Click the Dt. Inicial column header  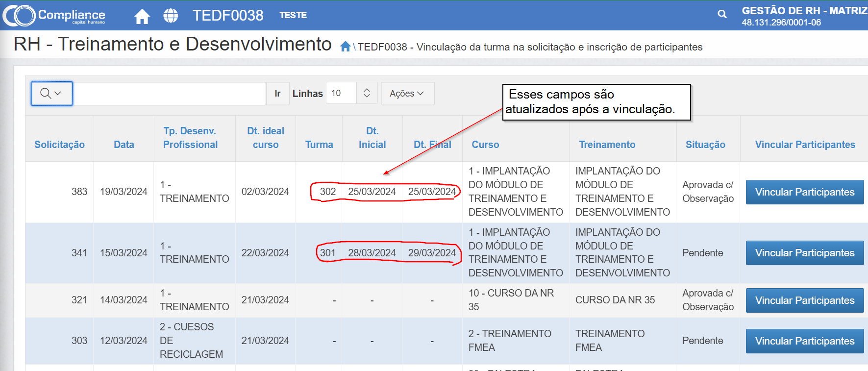coord(372,138)
